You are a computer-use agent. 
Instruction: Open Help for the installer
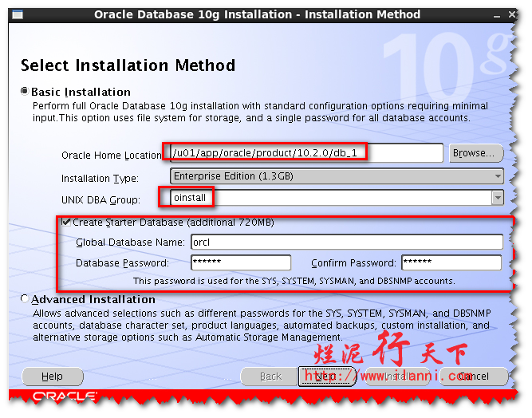(x=52, y=377)
